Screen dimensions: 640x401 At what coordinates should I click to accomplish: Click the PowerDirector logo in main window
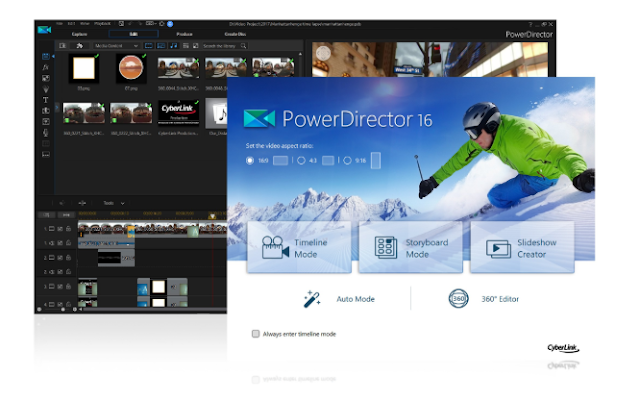[44, 30]
